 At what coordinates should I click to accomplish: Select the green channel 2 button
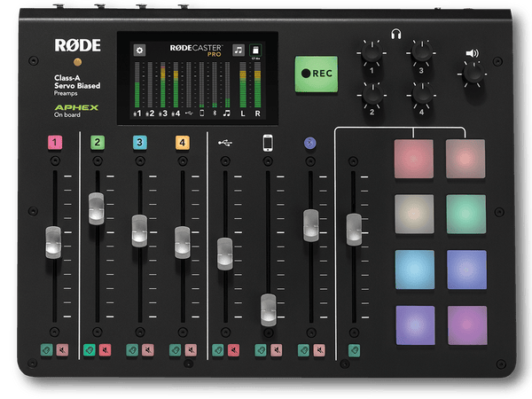coord(98,143)
